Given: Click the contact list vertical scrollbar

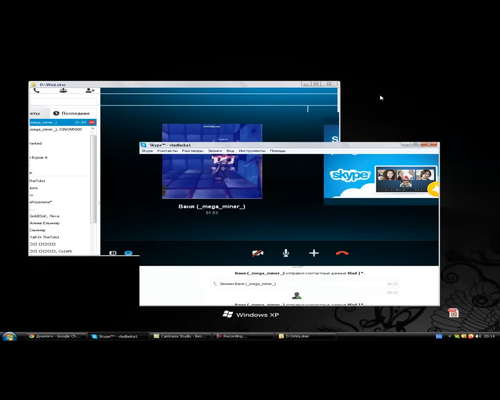Looking at the screenshot, I should [x=93, y=179].
